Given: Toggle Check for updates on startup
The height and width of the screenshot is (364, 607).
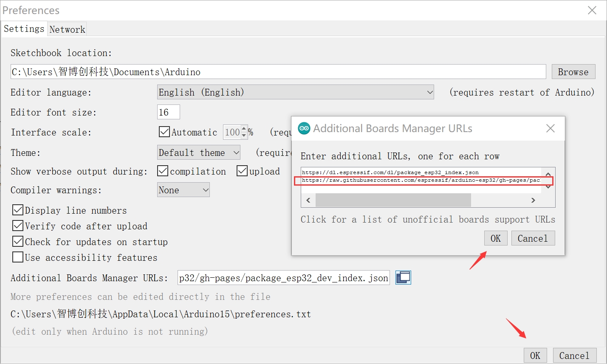Looking at the screenshot, I should (18, 241).
